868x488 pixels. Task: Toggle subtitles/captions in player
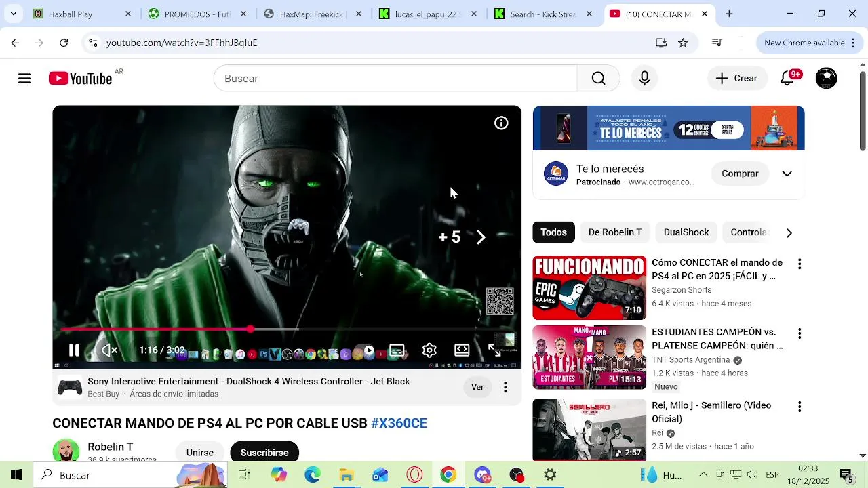[397, 350]
